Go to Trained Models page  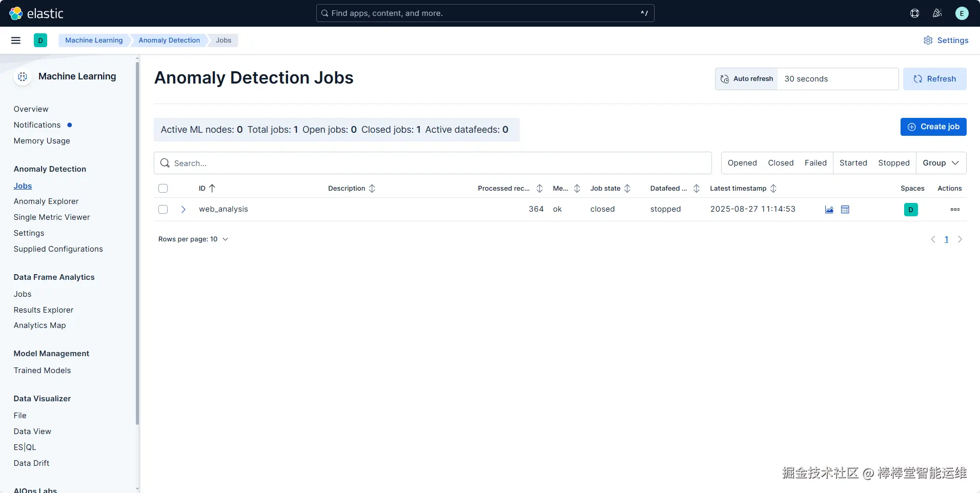[x=43, y=371]
